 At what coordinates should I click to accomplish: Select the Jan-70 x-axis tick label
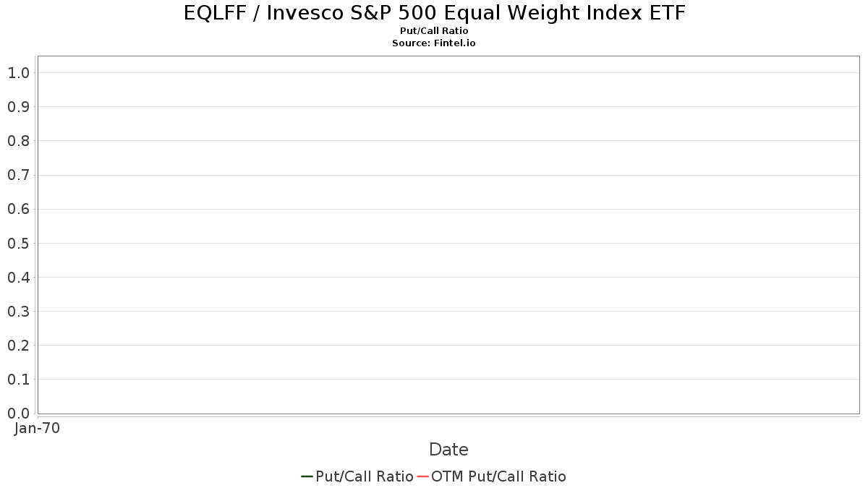37,428
